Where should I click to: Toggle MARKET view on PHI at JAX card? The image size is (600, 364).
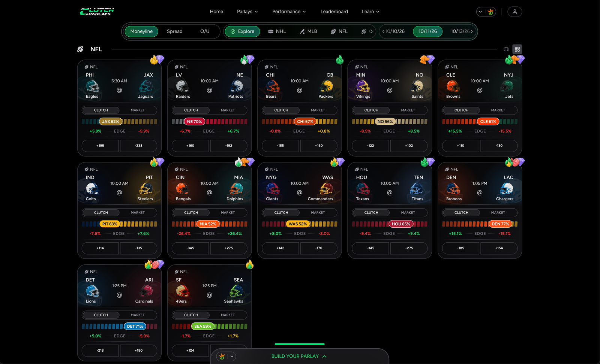pyautogui.click(x=138, y=110)
